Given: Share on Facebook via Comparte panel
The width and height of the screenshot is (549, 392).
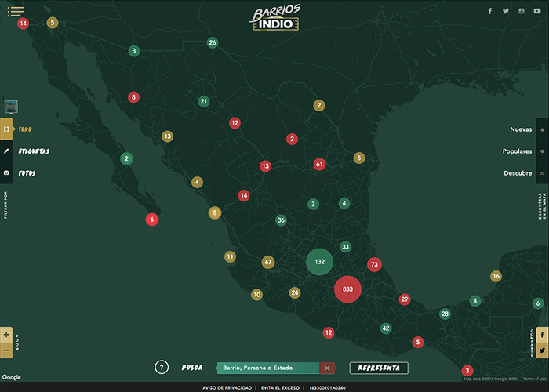Looking at the screenshot, I should pyautogui.click(x=543, y=335).
